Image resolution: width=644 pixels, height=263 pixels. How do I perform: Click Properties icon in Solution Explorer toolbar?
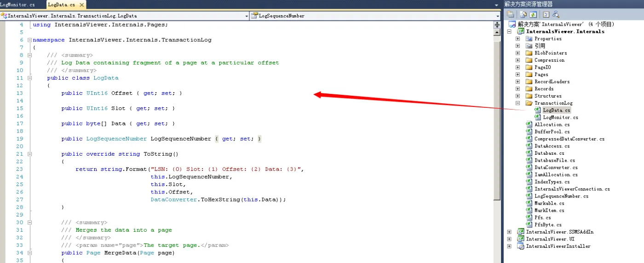(511, 14)
